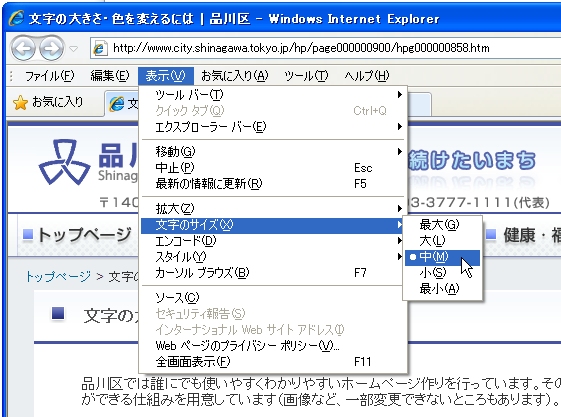
Task: Expand the エクスプローラー バー(E) submenu
Action: coord(273,127)
